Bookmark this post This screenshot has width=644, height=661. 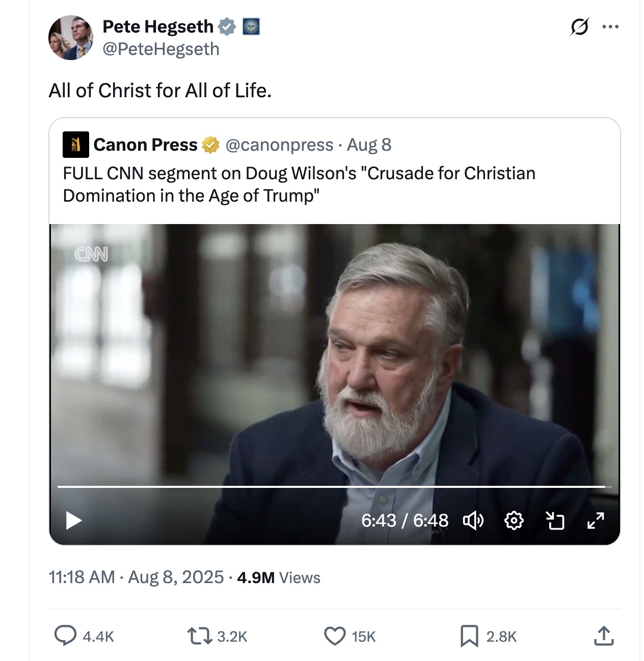click(x=469, y=636)
